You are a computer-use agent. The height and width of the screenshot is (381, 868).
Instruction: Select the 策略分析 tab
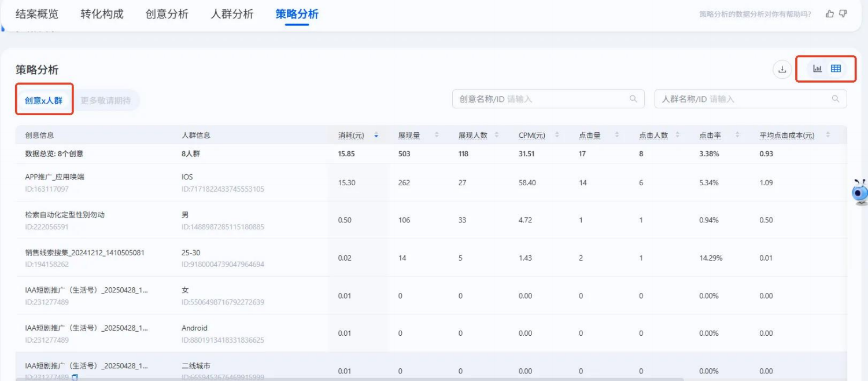click(297, 14)
